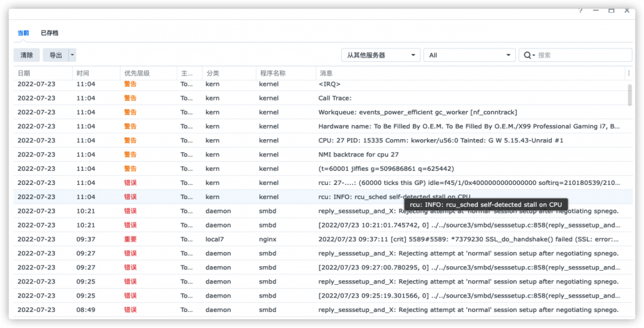This screenshot has width=644, height=328.
Task: Click the 08:49 time cell
Action: [86, 309]
